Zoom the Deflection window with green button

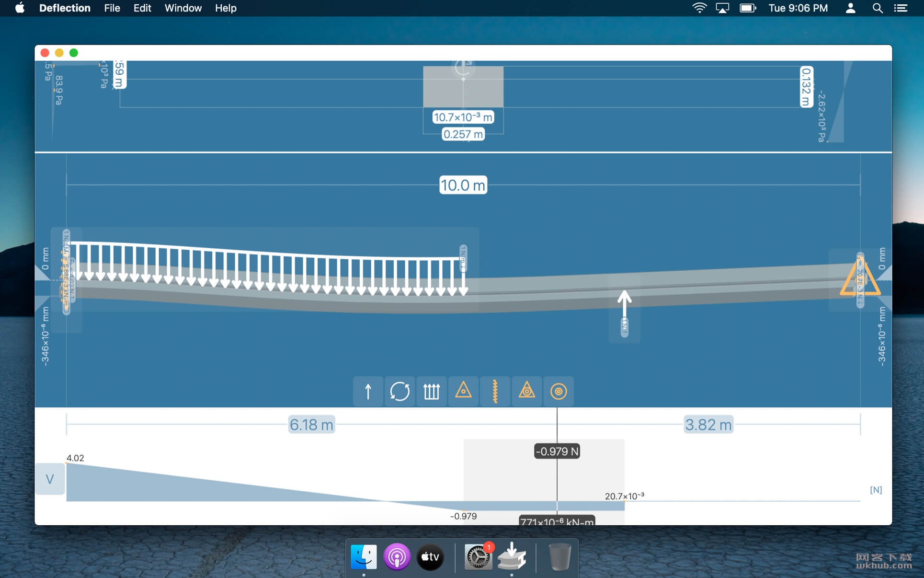[x=74, y=53]
